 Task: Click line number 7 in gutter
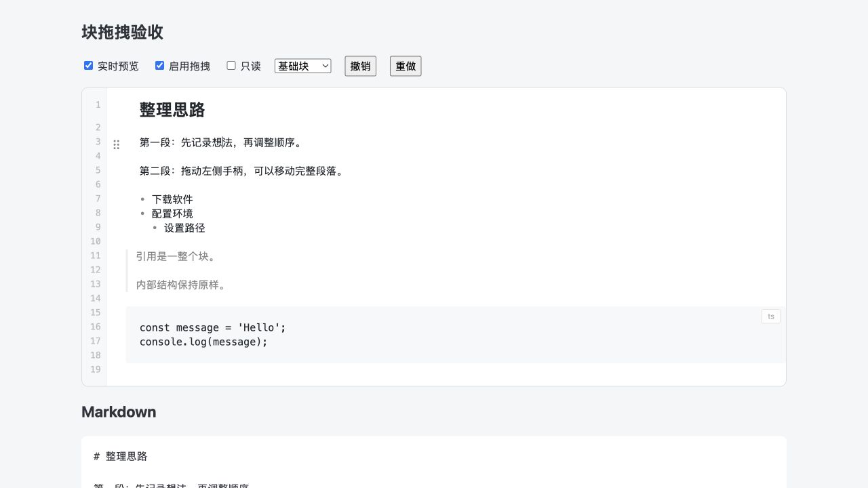coord(98,199)
